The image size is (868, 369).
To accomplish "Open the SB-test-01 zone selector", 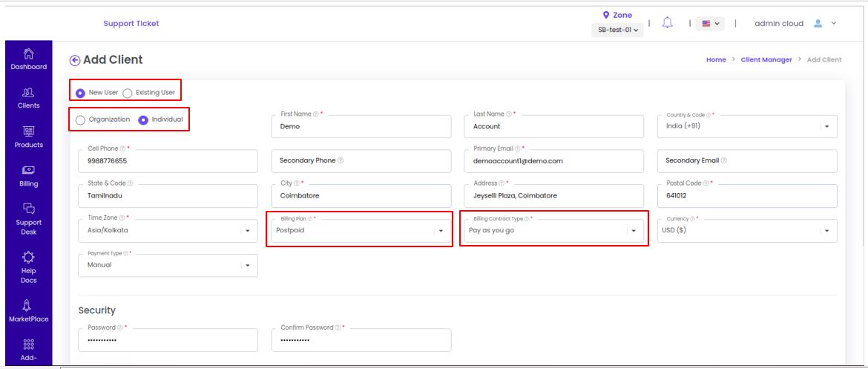I will click(x=618, y=30).
